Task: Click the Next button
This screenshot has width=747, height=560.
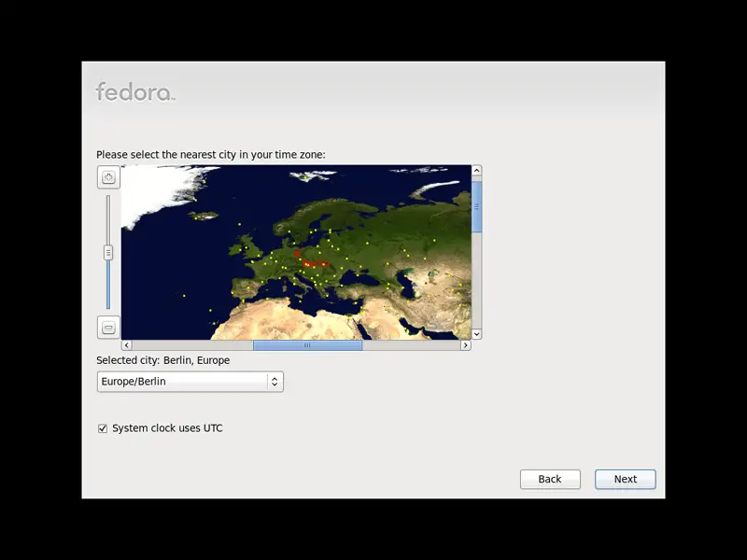Action: click(625, 479)
